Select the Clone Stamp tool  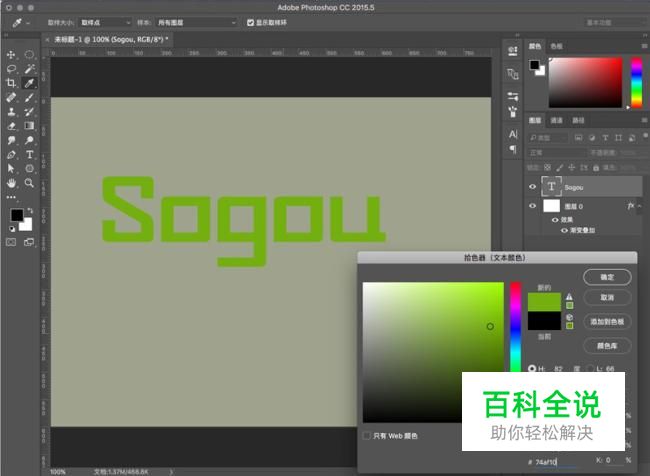[x=11, y=112]
